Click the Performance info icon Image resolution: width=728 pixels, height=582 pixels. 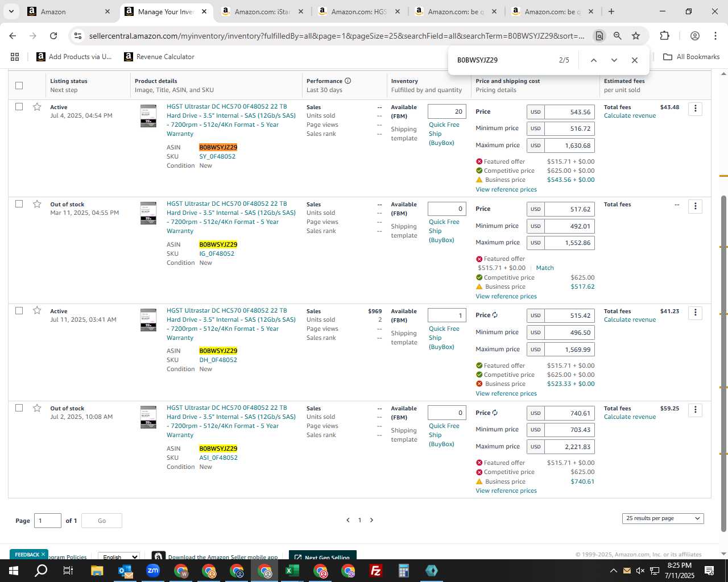click(348, 81)
